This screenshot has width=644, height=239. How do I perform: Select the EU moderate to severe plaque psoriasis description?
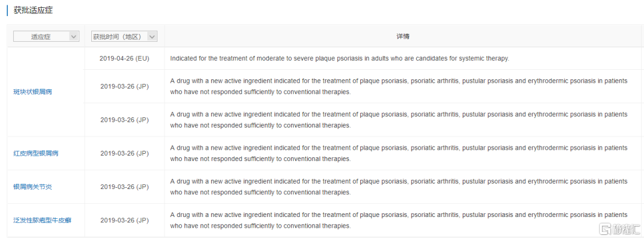(x=339, y=58)
